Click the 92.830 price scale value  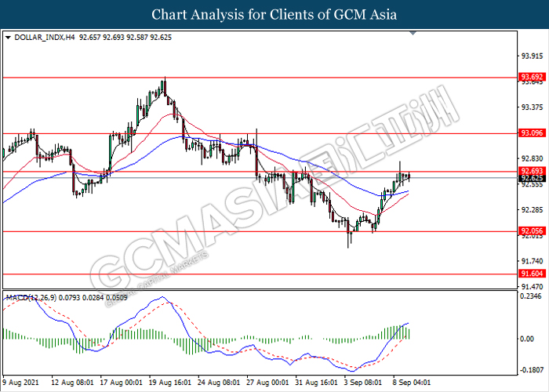(533, 159)
